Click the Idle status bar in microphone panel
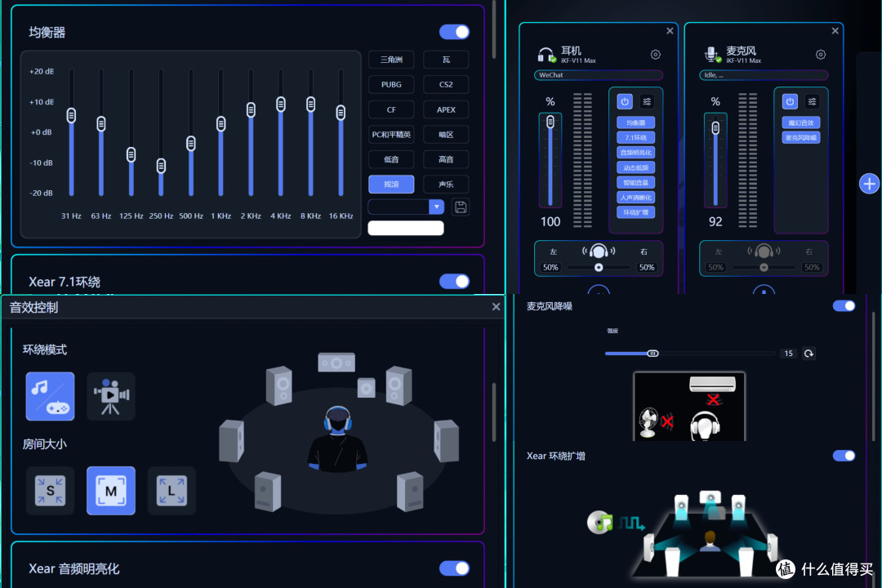The height and width of the screenshot is (588, 882). 764,75
